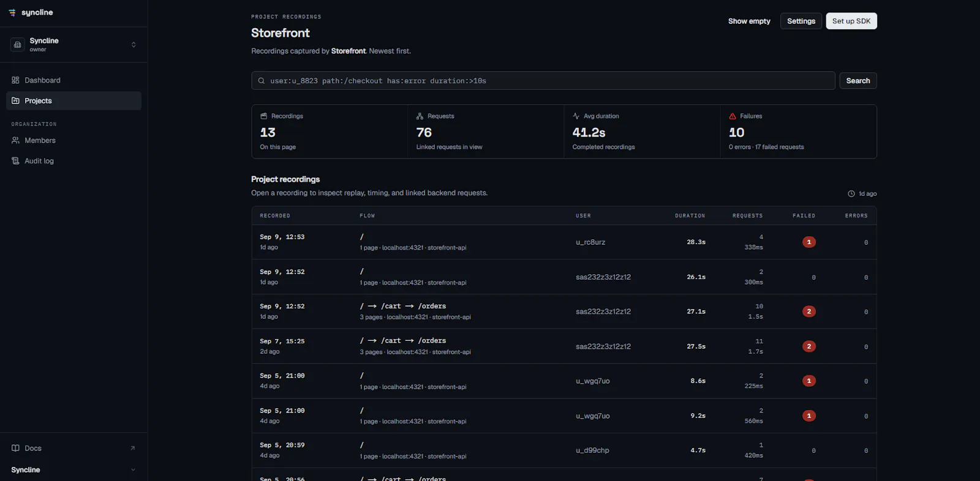Click failed badge in u_rc8urz row
The height and width of the screenshot is (481, 980).
tap(809, 242)
